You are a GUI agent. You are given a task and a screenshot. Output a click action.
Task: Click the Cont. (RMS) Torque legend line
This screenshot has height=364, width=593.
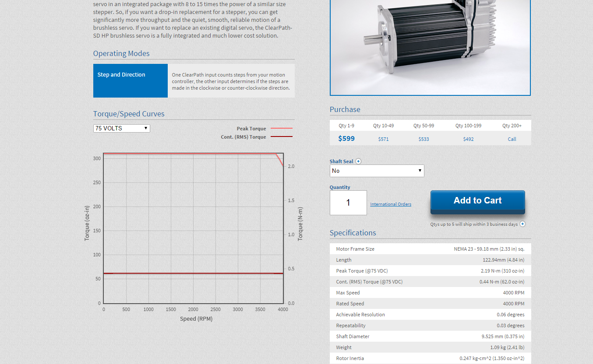[x=281, y=137]
